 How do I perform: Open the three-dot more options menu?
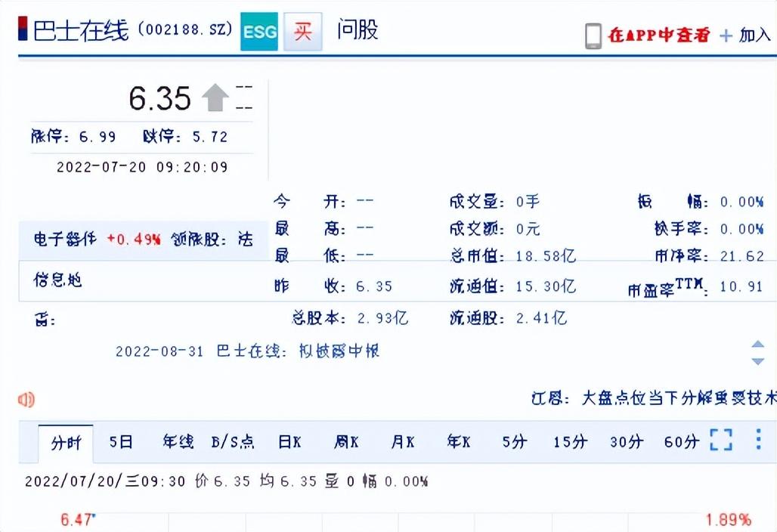coord(759,439)
